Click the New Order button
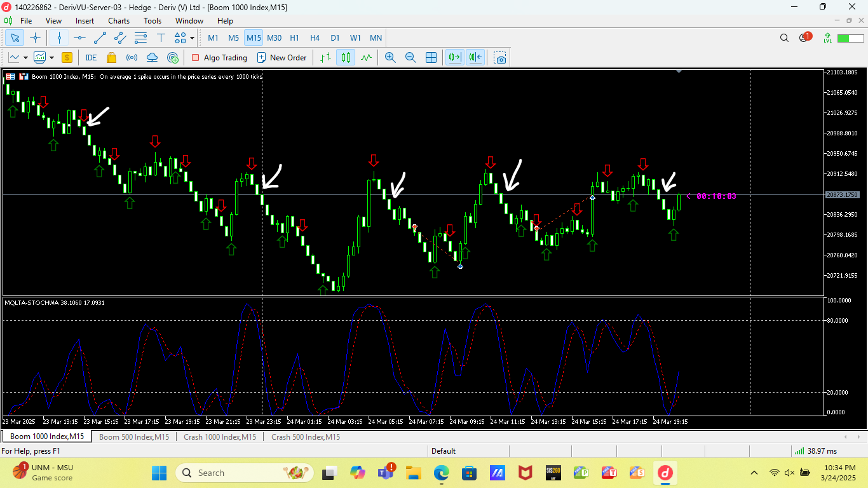This screenshot has height=488, width=868. coord(282,57)
